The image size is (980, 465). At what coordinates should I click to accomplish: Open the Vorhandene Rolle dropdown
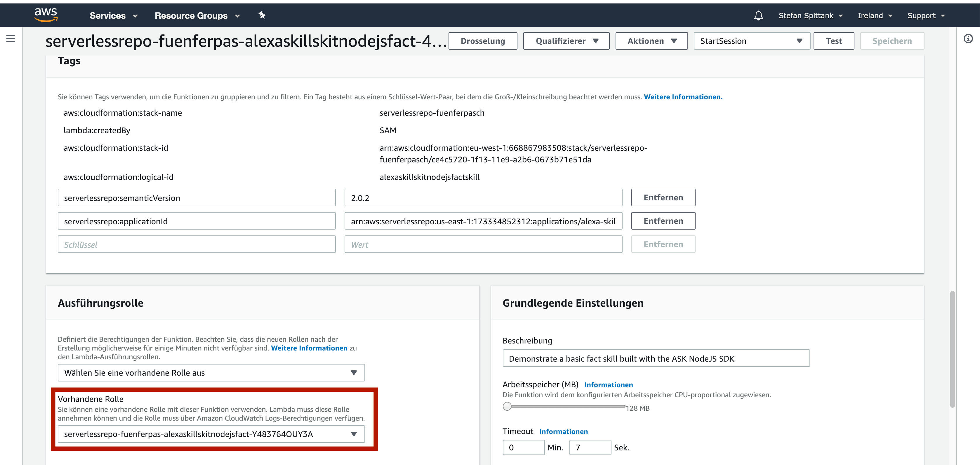211,434
